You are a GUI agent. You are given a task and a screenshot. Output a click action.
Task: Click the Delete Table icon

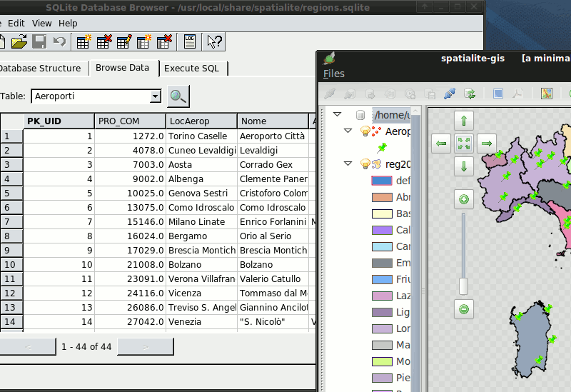104,41
